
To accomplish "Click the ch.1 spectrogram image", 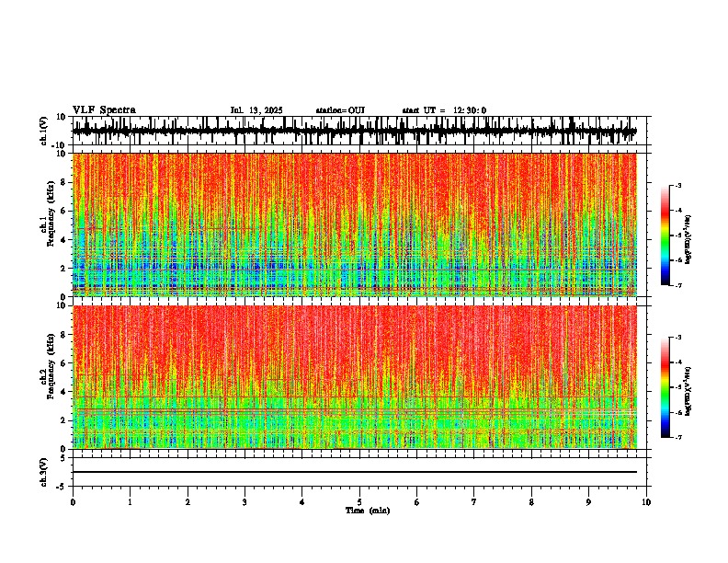I will point(355,224).
